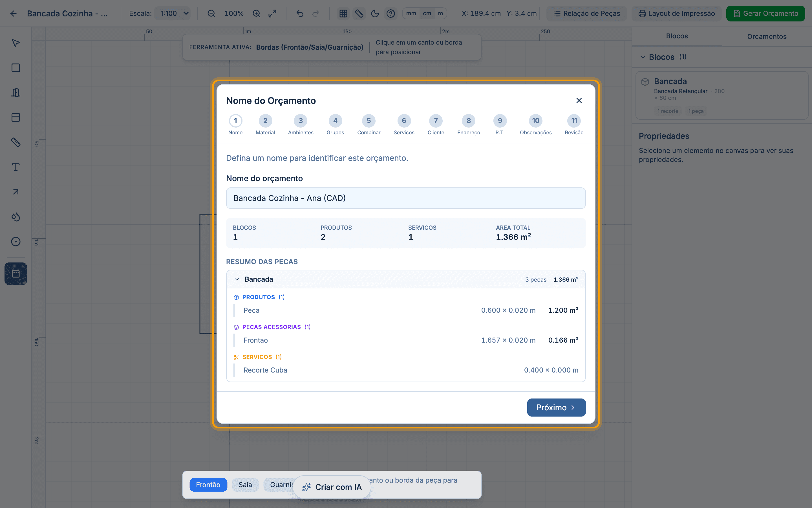This screenshot has width=812, height=508.
Task: Open Layout de Impressão
Action: point(676,14)
